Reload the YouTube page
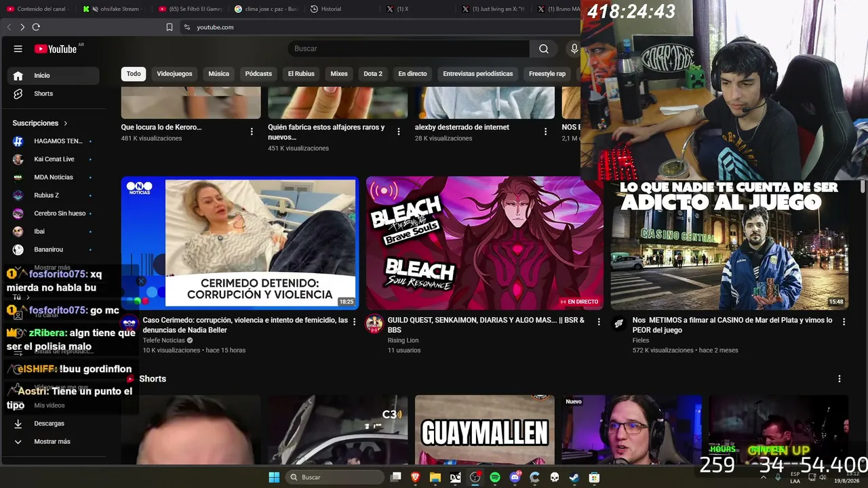Screen dimensions: 868x488 tap(36, 27)
